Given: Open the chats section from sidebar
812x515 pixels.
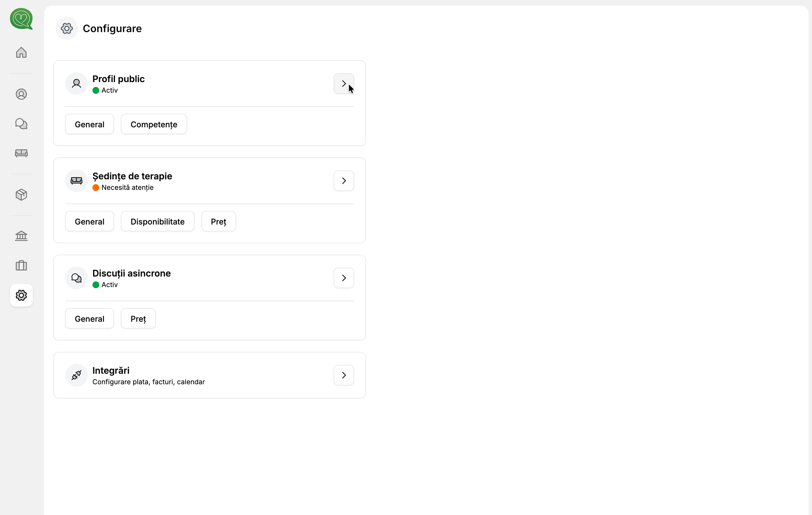Looking at the screenshot, I should [21, 123].
